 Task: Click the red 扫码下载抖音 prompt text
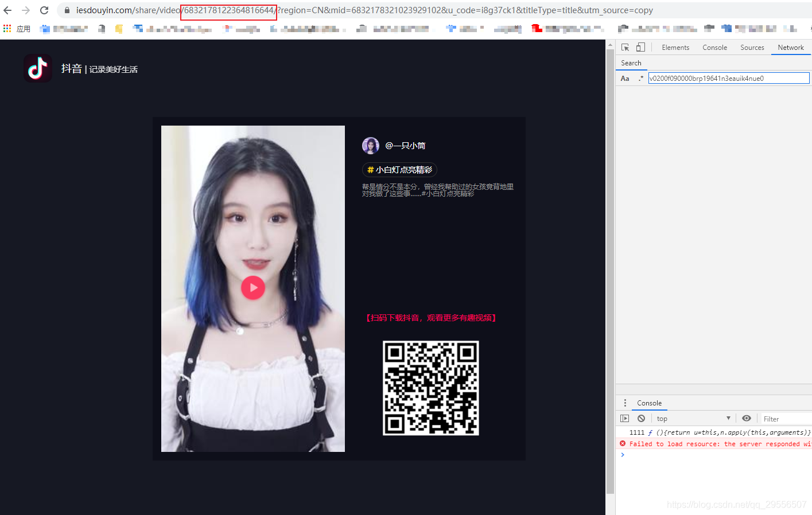click(431, 318)
